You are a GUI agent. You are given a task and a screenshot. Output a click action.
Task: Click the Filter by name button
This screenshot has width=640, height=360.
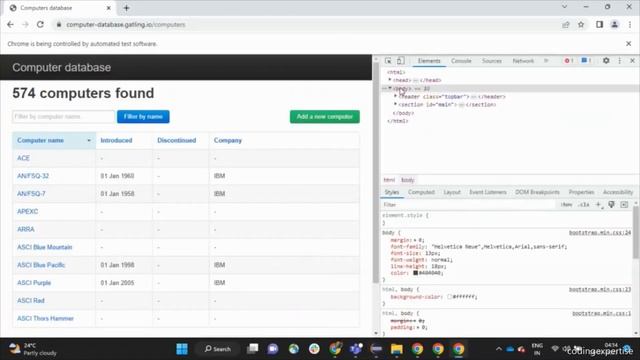point(143,117)
